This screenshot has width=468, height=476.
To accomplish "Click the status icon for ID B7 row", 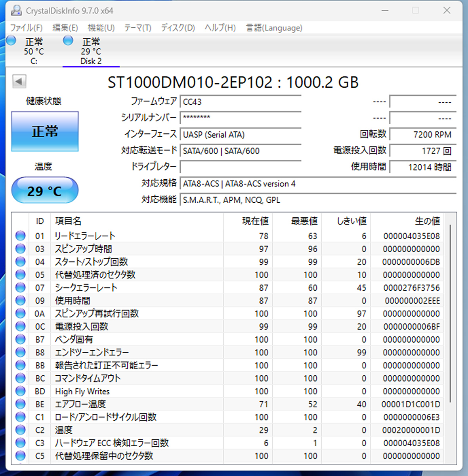I will click(x=21, y=340).
